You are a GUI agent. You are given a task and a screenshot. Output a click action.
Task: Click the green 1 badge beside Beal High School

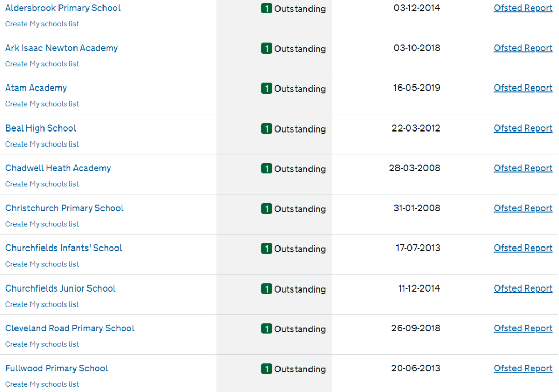point(267,129)
